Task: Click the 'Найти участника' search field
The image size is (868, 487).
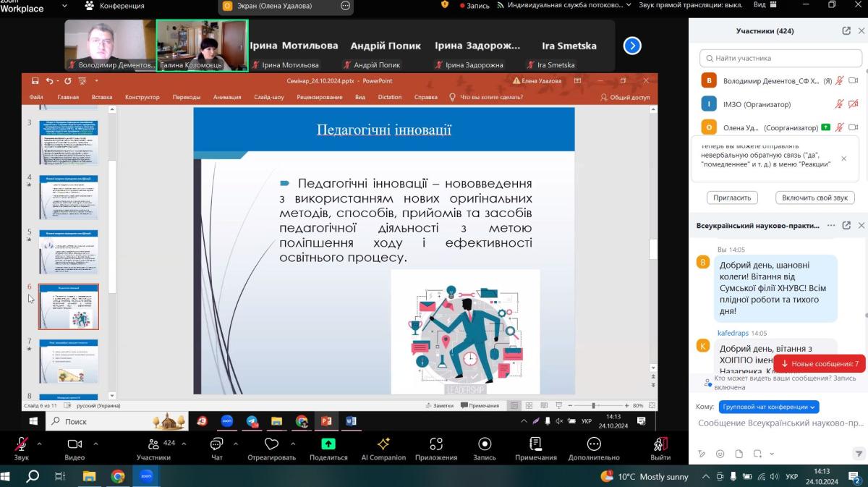Action: 778,58
